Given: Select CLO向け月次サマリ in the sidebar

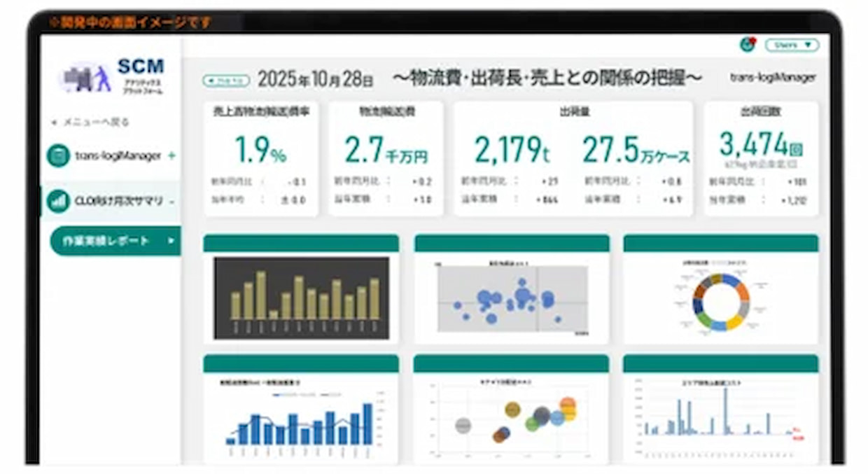Looking at the screenshot, I should click(118, 201).
